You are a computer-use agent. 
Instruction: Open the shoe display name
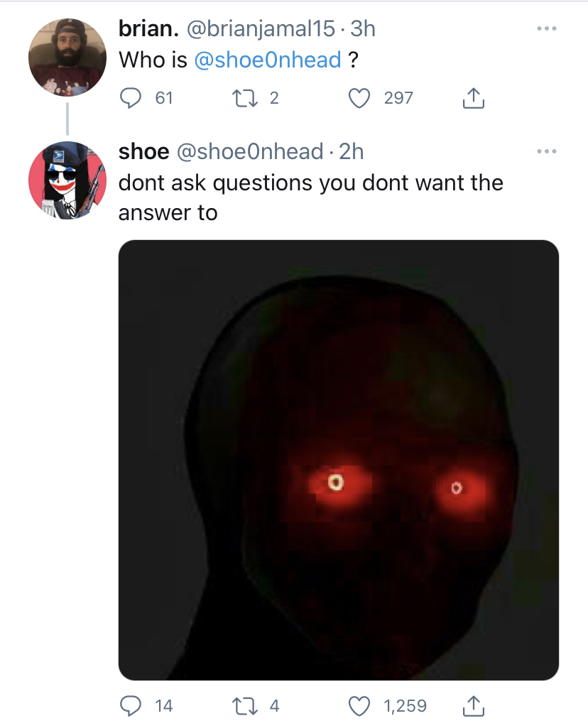[x=144, y=151]
